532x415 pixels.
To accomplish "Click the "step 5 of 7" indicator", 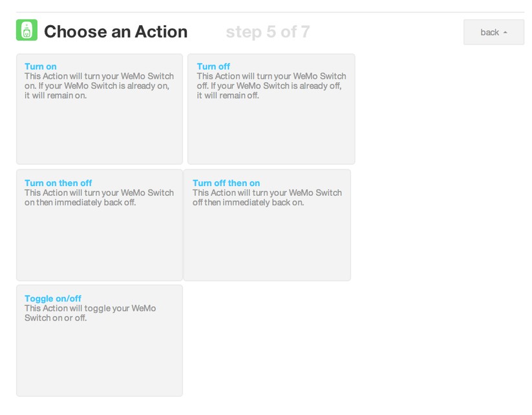I will [268, 32].
